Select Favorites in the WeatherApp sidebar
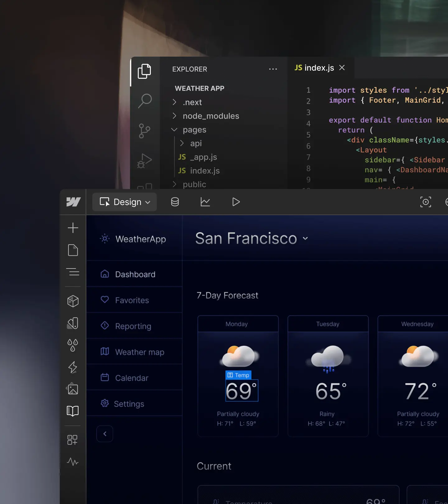 [x=132, y=300]
